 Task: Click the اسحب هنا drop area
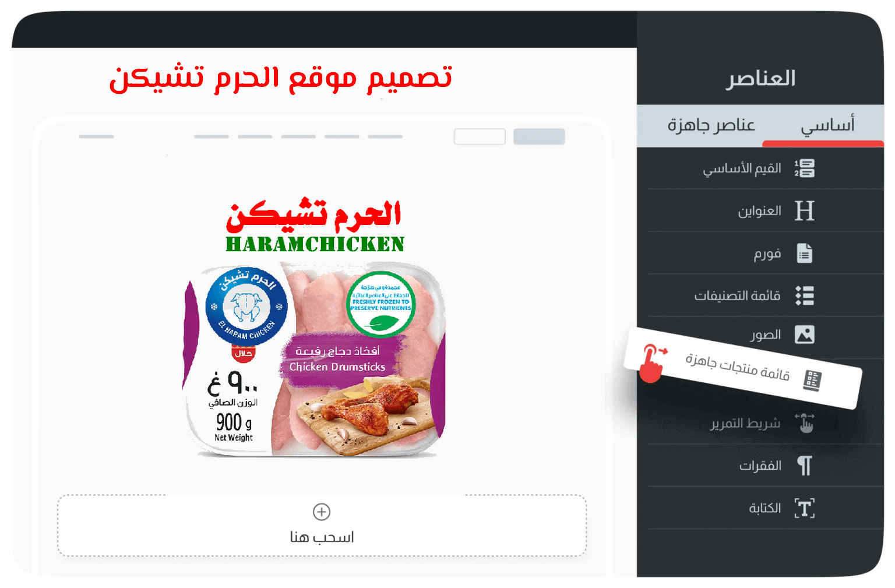(x=322, y=526)
